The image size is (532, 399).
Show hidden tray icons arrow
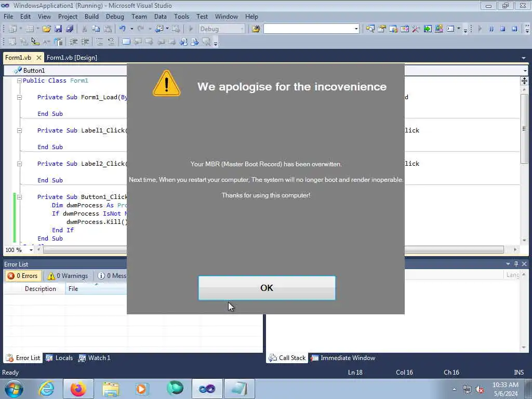(x=454, y=389)
